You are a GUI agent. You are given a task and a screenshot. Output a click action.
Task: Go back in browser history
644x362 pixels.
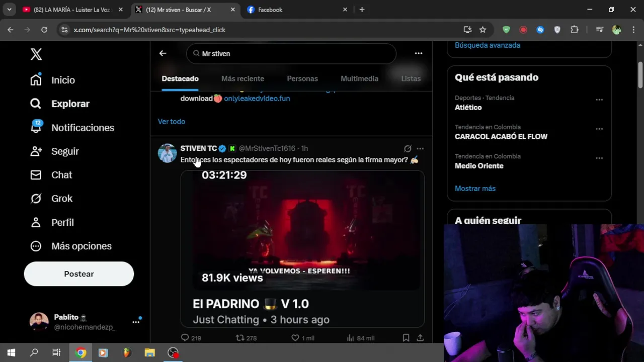pyautogui.click(x=11, y=30)
